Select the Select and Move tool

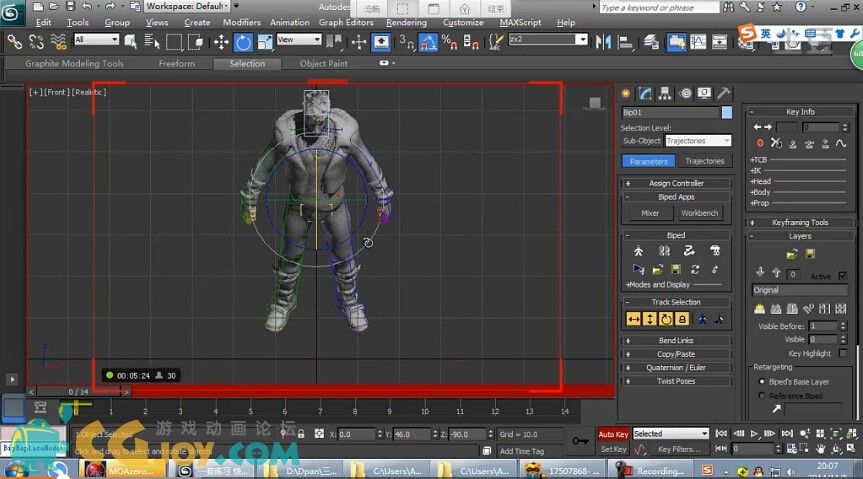pos(221,42)
